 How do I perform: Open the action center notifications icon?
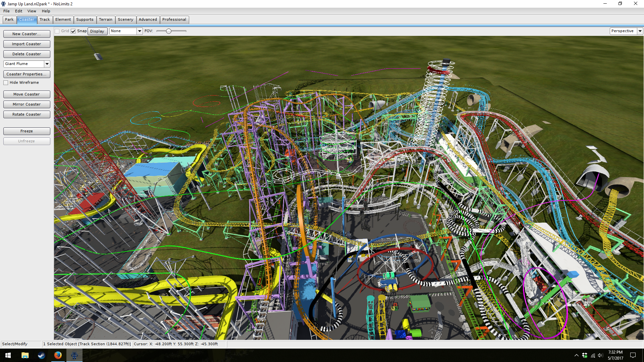coord(633,355)
